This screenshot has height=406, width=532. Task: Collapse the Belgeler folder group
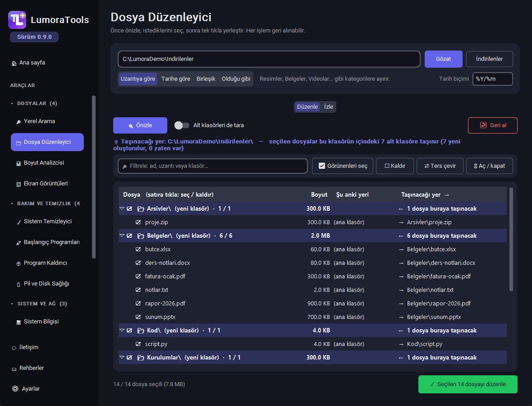point(122,235)
